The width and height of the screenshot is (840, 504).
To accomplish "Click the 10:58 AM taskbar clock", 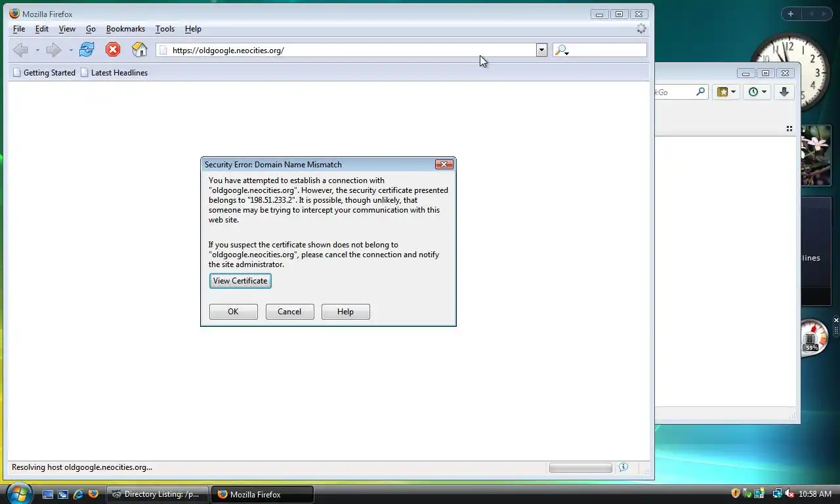I will click(815, 494).
